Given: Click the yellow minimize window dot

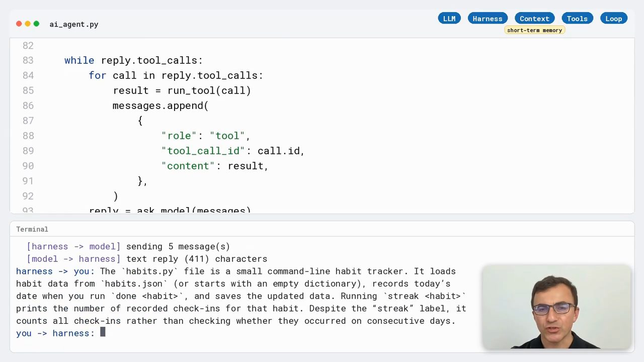Looking at the screenshot, I should (28, 24).
